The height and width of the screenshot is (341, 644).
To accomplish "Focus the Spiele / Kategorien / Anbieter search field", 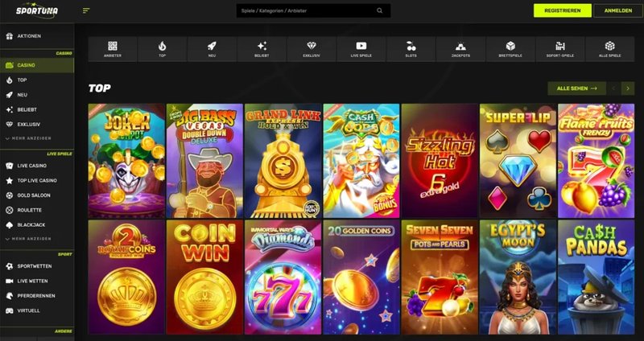I will (313, 10).
